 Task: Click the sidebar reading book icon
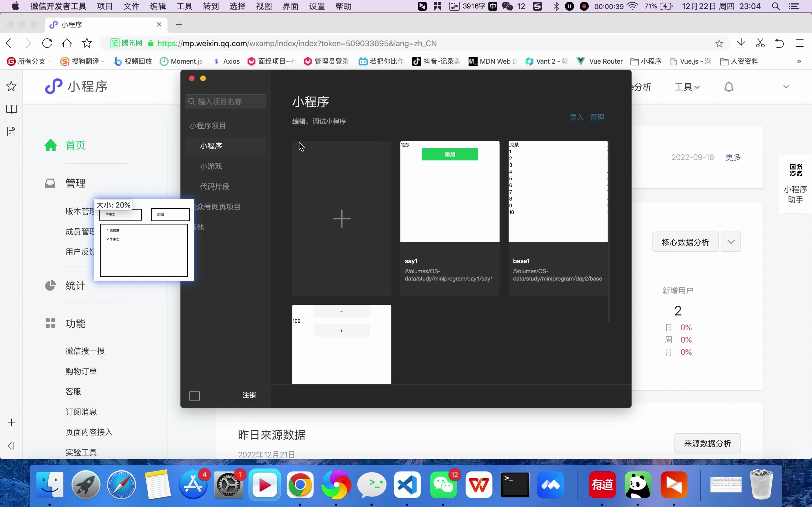pyautogui.click(x=12, y=109)
